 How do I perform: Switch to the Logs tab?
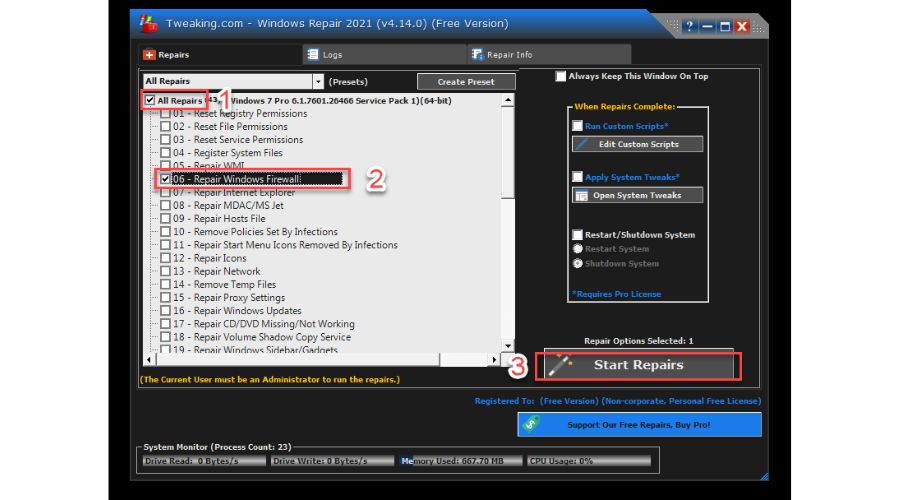(x=385, y=55)
